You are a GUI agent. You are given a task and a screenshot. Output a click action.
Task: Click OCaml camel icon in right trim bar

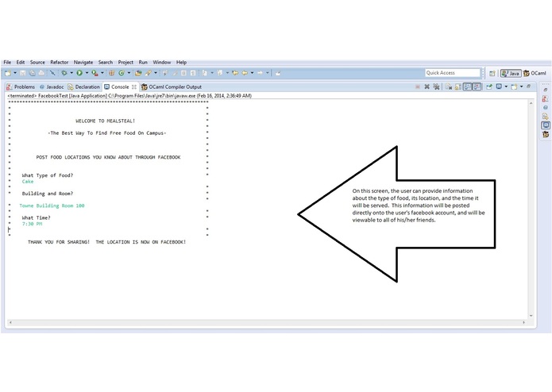pos(546,134)
